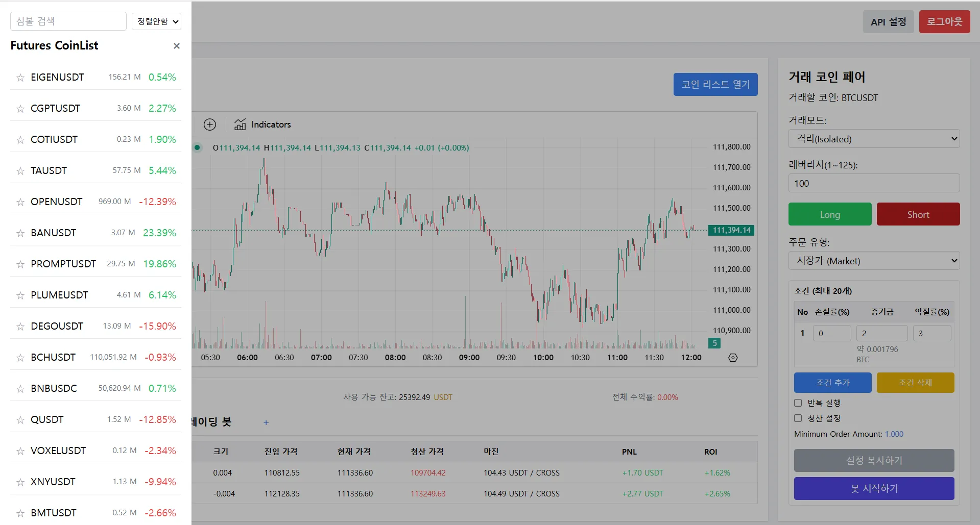This screenshot has width=980, height=525.
Task: Mark BCHUSDT as favorite star
Action: coord(20,358)
